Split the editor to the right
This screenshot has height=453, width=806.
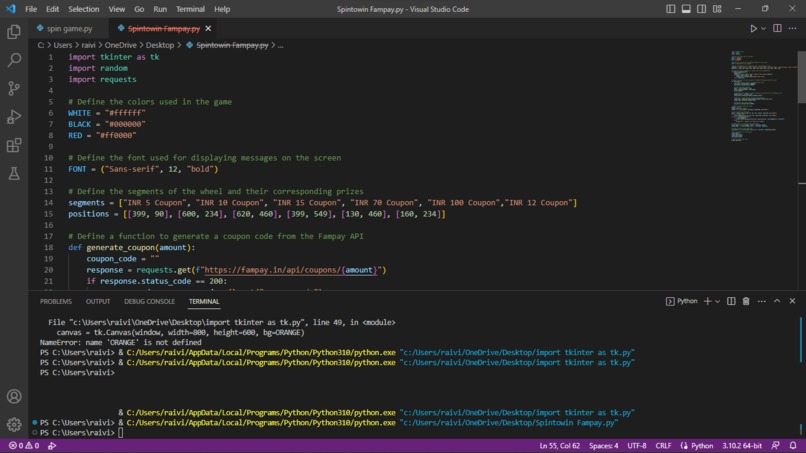777,29
